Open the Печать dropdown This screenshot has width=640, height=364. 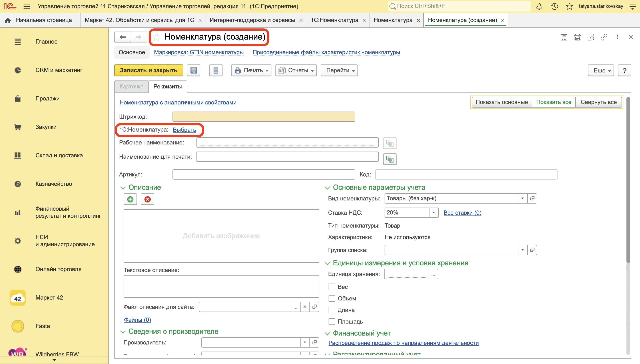pyautogui.click(x=251, y=70)
